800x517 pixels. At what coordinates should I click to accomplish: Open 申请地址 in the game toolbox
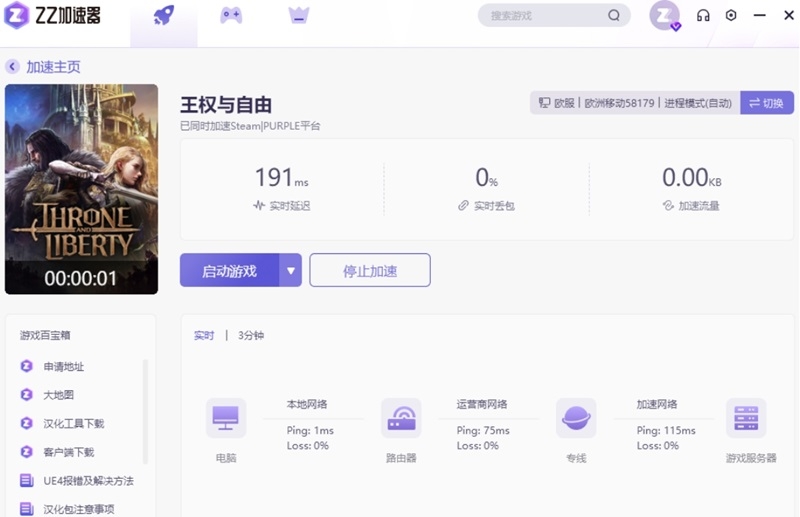tap(64, 367)
